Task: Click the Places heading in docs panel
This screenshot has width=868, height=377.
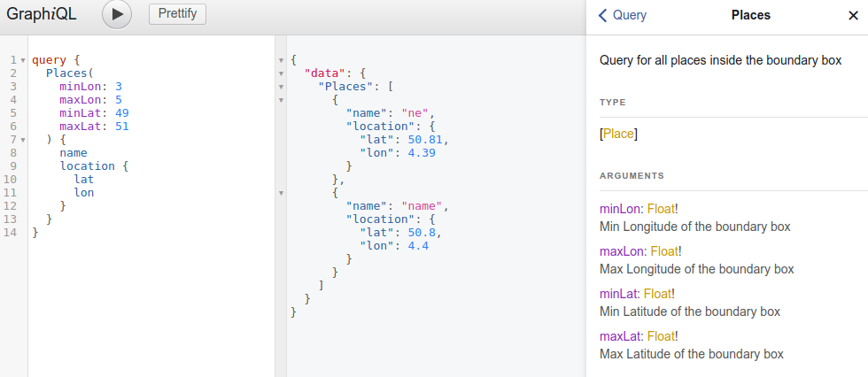Action: point(751,15)
